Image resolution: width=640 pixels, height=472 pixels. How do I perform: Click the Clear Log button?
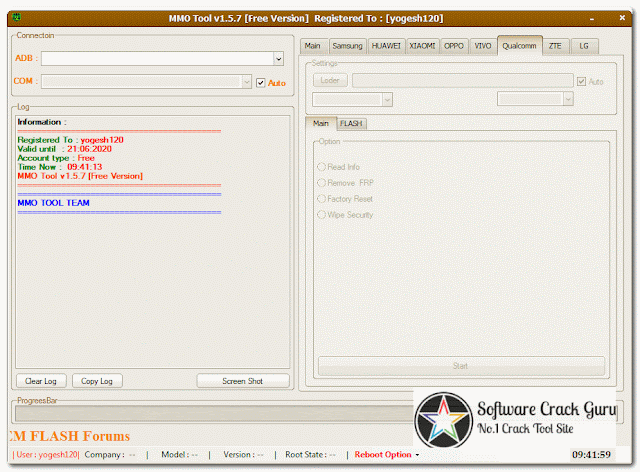pos(41,381)
